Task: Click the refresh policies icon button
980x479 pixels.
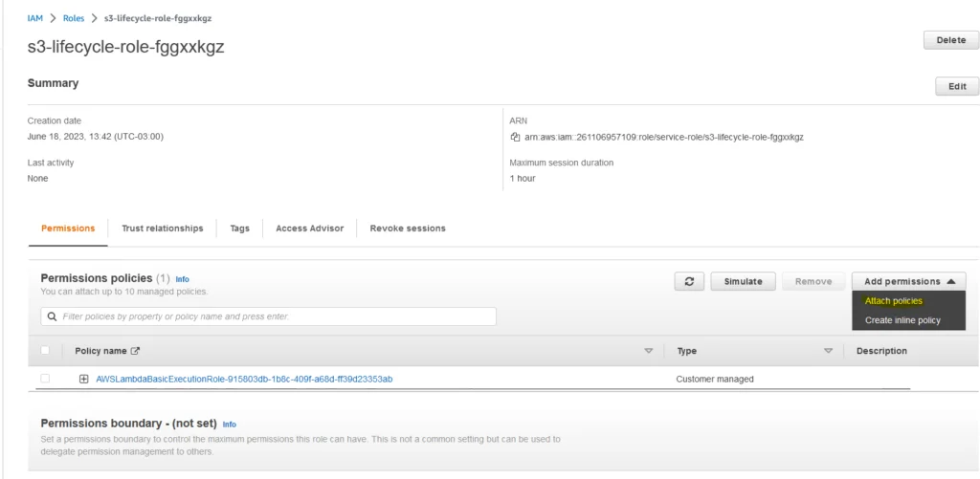Action: [689, 282]
